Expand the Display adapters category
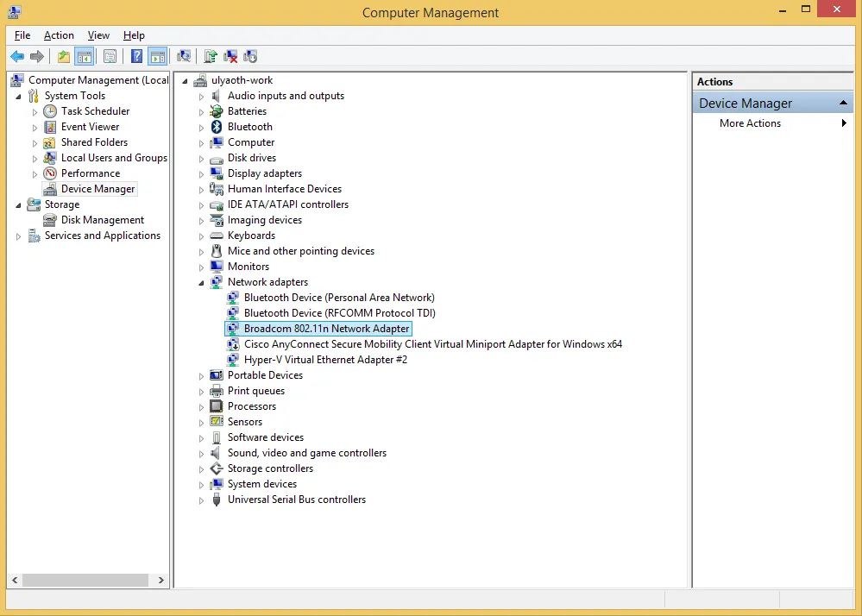862x616 pixels. (x=202, y=174)
